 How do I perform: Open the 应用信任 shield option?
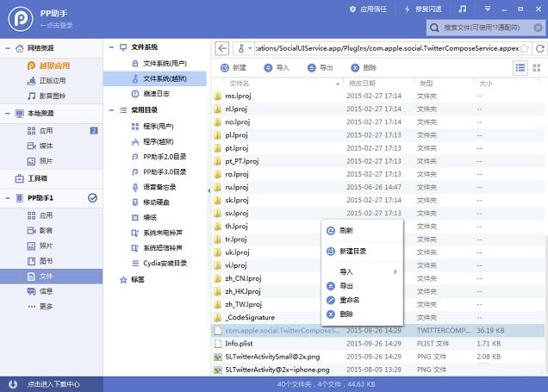pos(369,9)
